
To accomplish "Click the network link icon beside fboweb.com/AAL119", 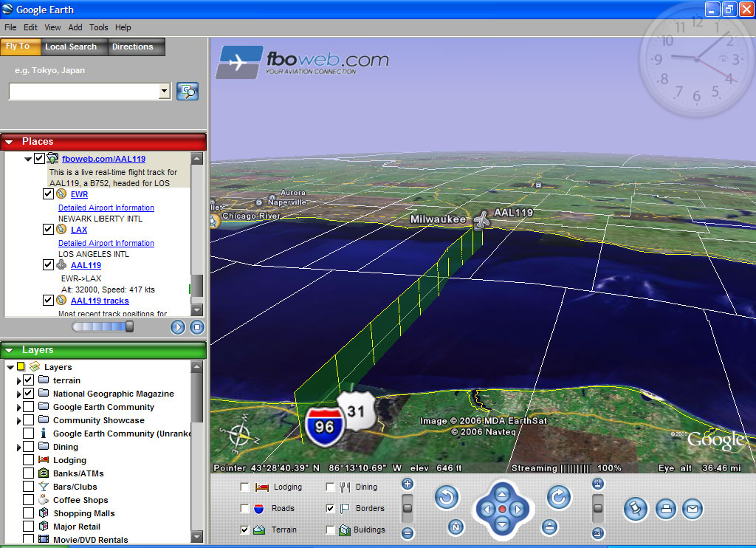I will click(x=52, y=158).
